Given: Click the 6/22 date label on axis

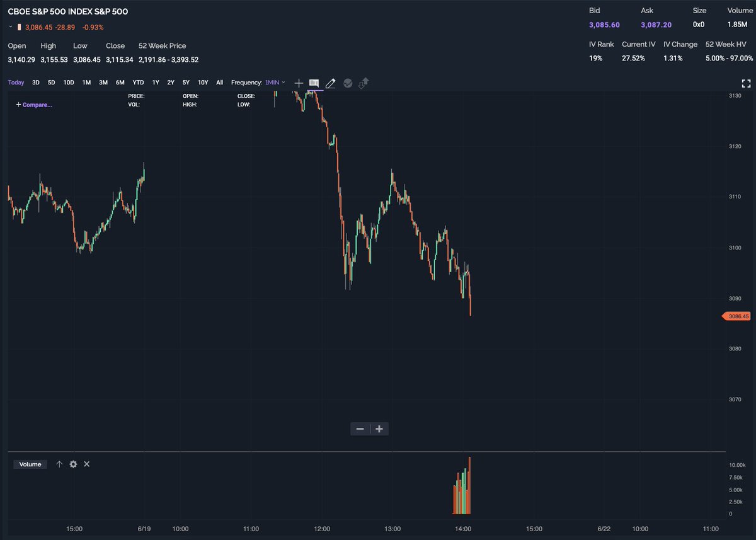Looking at the screenshot, I should pyautogui.click(x=604, y=528).
